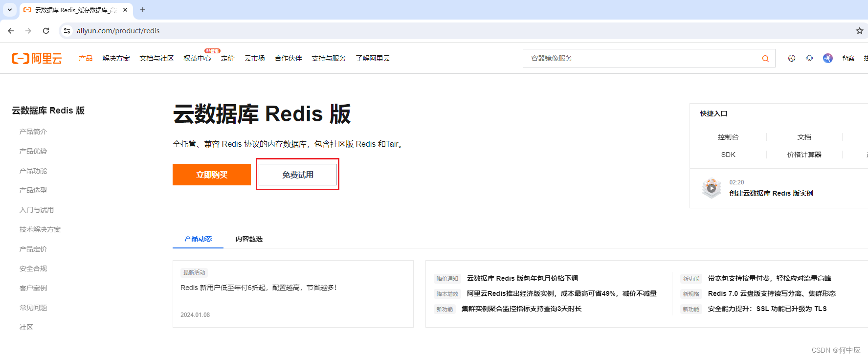
Task: Click the browser forward arrow
Action: pyautogui.click(x=28, y=31)
